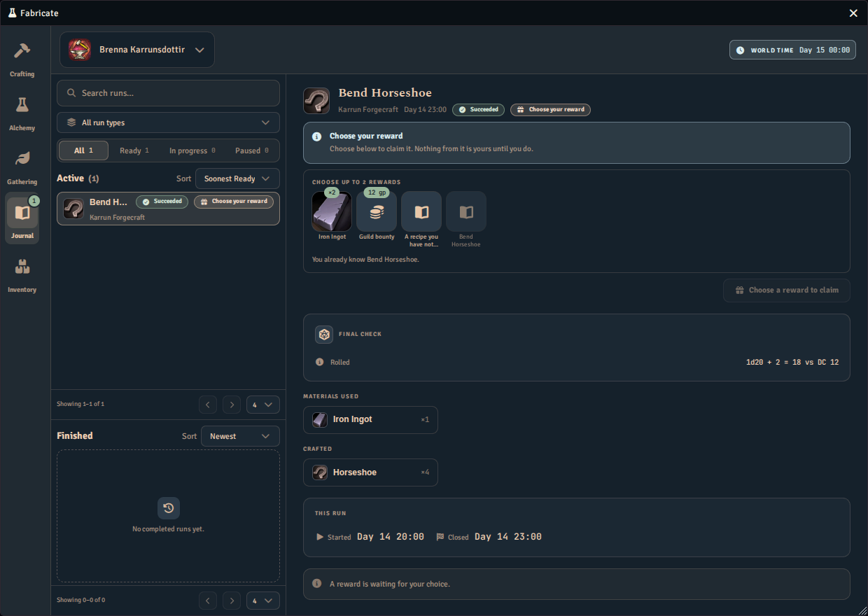
Task: Open the Horseshoe x4 crafted card
Action: click(x=370, y=472)
